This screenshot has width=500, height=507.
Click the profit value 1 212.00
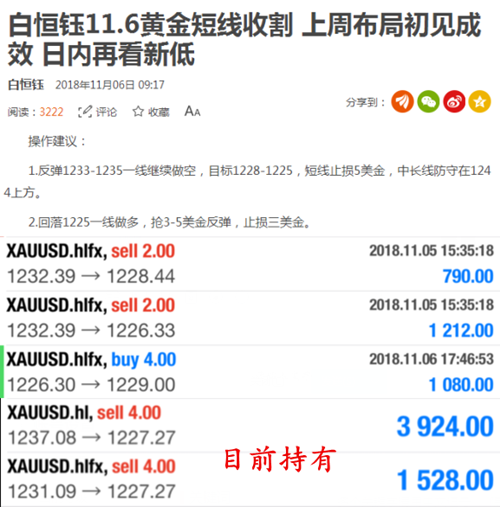click(461, 331)
